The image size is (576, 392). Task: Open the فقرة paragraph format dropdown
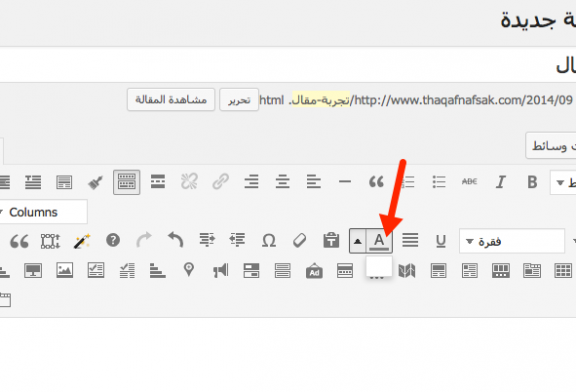coord(512,241)
